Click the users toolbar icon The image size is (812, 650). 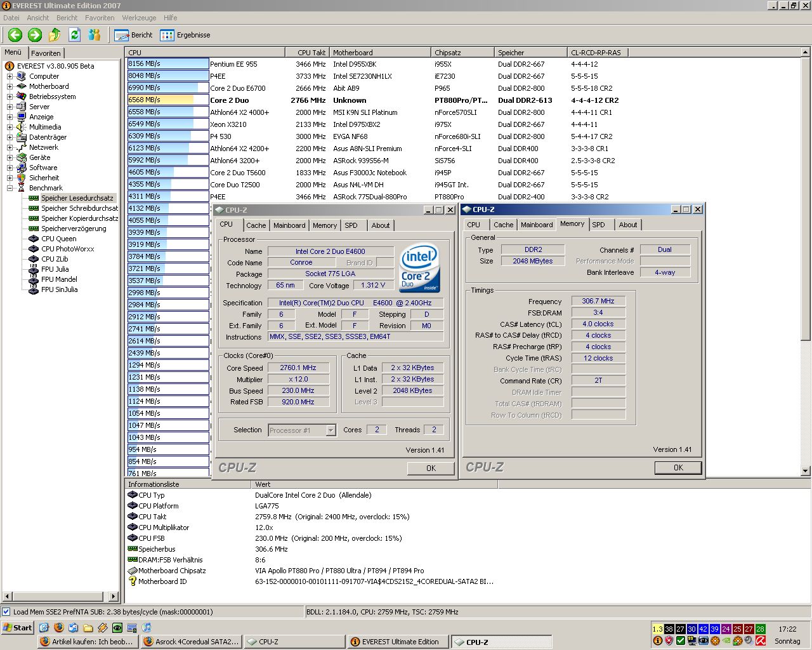pos(95,35)
